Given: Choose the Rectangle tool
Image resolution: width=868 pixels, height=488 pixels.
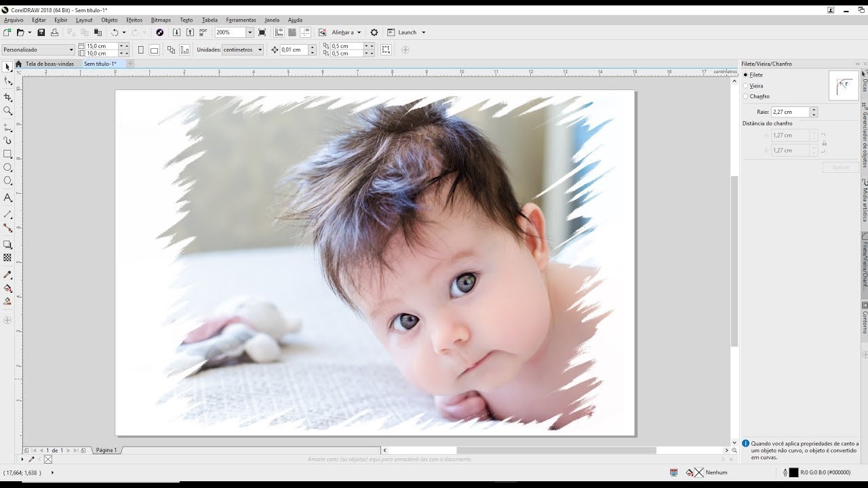Looking at the screenshot, I should (x=7, y=154).
